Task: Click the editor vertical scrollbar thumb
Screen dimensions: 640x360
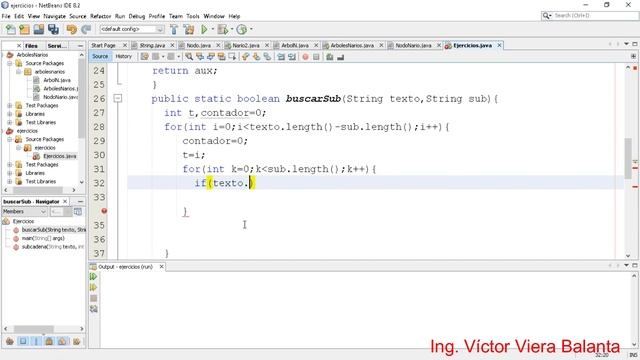Action: 628,158
